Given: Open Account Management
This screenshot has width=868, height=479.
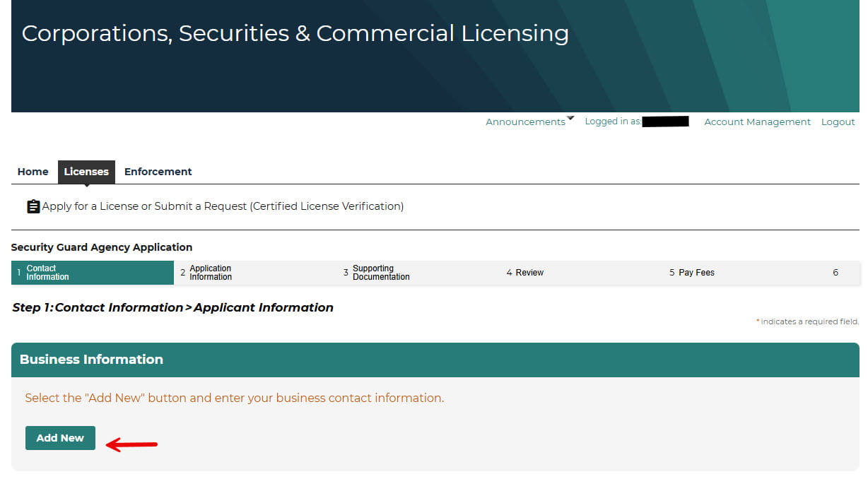Looking at the screenshot, I should tap(757, 122).
